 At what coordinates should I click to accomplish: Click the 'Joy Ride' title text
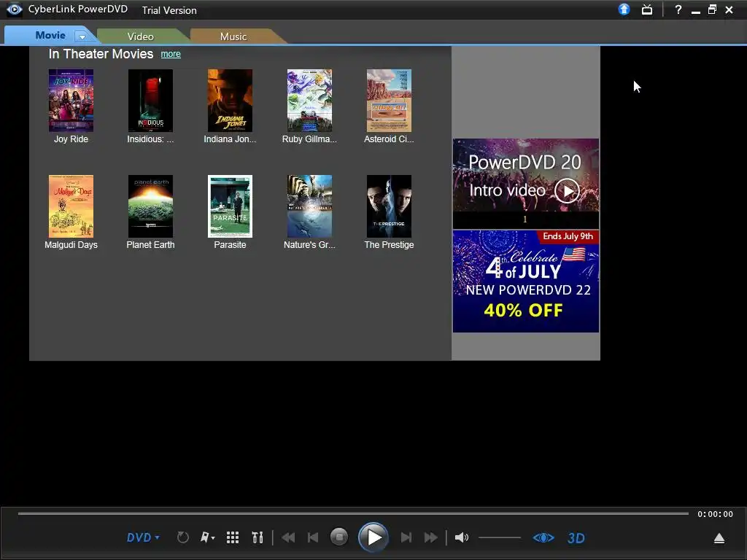point(71,139)
